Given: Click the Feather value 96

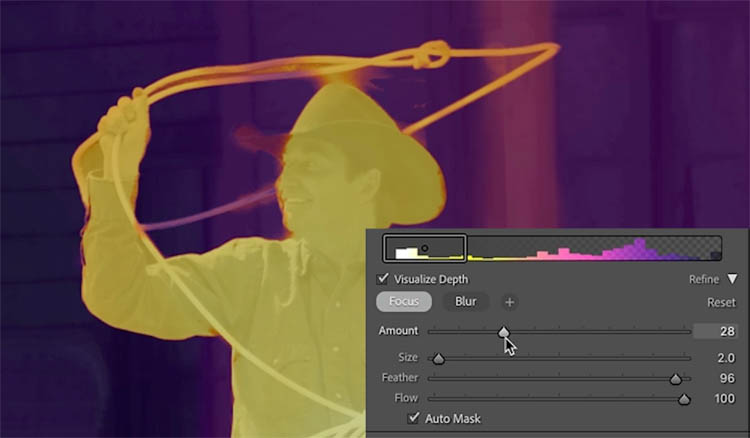Looking at the screenshot, I should pos(727,378).
